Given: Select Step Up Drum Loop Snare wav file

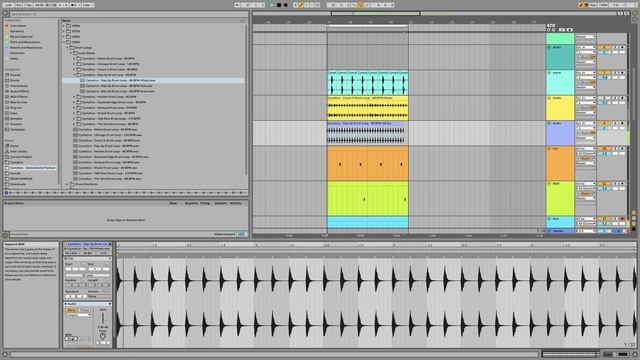Looking at the screenshot, I should tap(118, 91).
